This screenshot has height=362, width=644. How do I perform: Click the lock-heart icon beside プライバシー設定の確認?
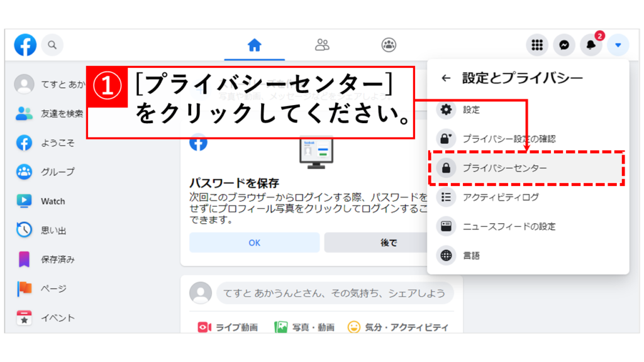[446, 139]
